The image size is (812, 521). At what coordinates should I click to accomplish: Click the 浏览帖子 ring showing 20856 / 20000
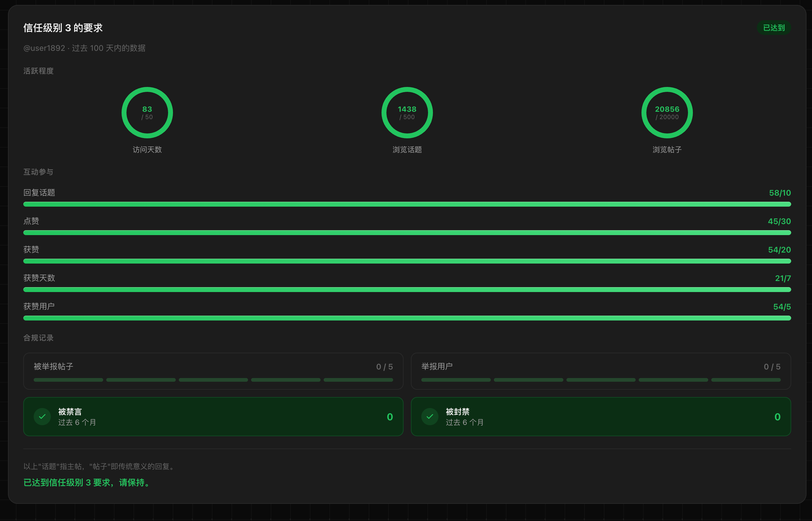[x=667, y=113]
